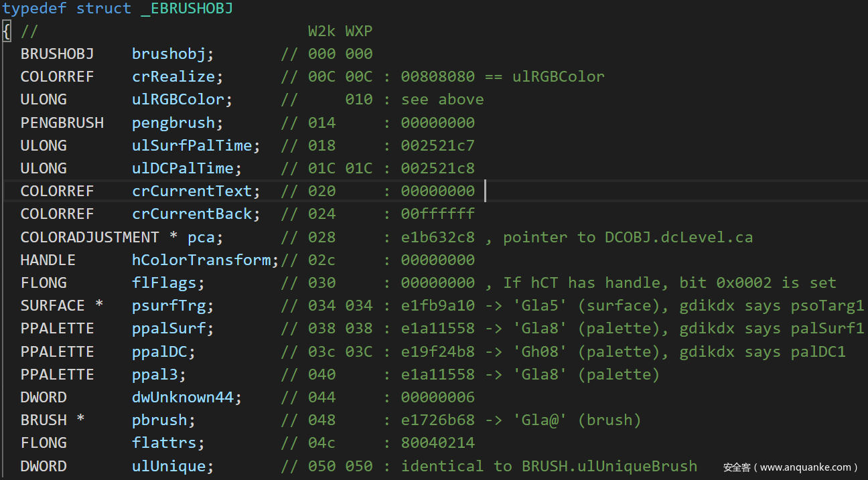Click the ppal3 member name

pyautogui.click(x=155, y=374)
